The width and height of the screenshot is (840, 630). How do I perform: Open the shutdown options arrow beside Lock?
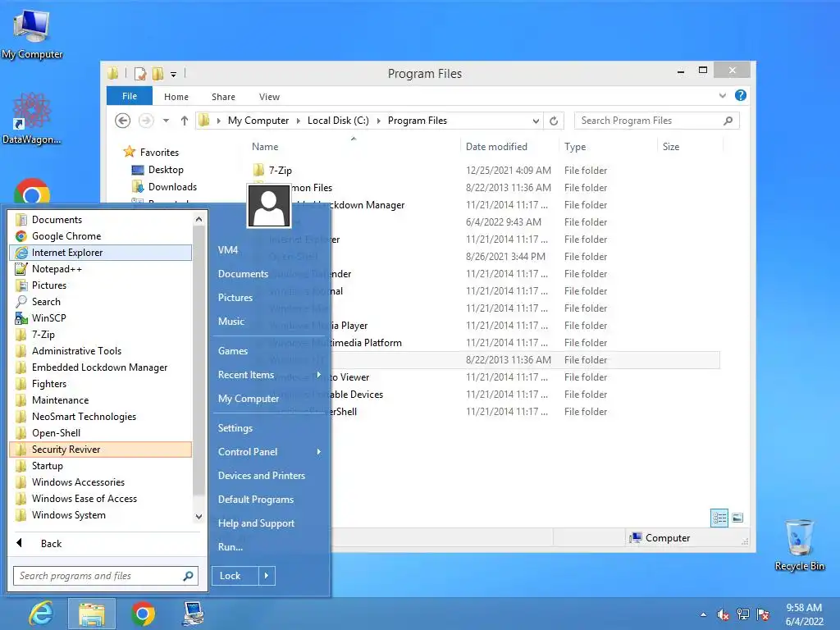(x=267, y=576)
